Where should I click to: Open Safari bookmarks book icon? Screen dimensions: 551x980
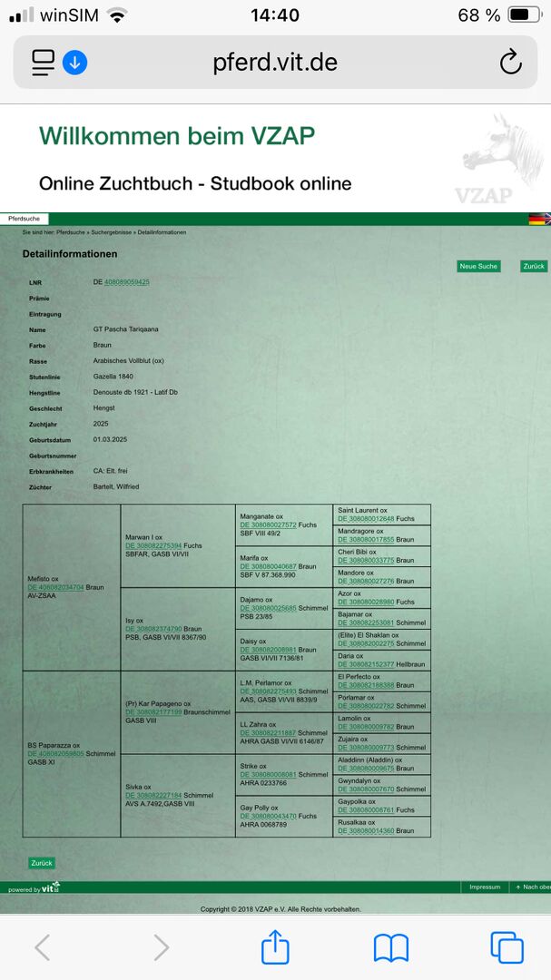click(390, 947)
